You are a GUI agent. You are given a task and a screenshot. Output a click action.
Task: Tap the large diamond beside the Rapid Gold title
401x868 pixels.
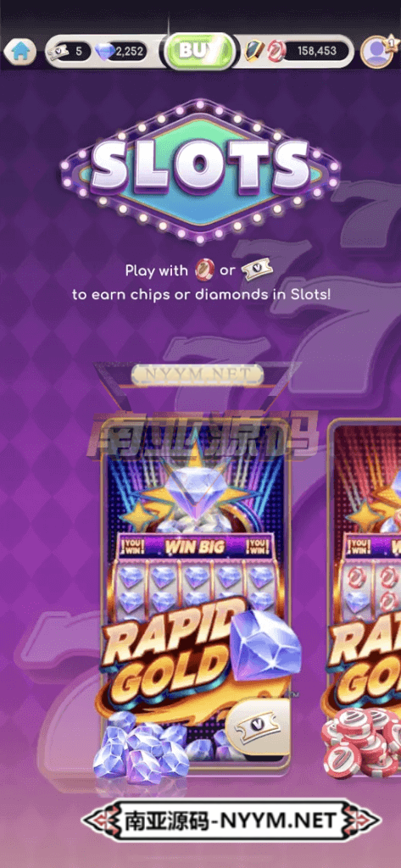266,643
